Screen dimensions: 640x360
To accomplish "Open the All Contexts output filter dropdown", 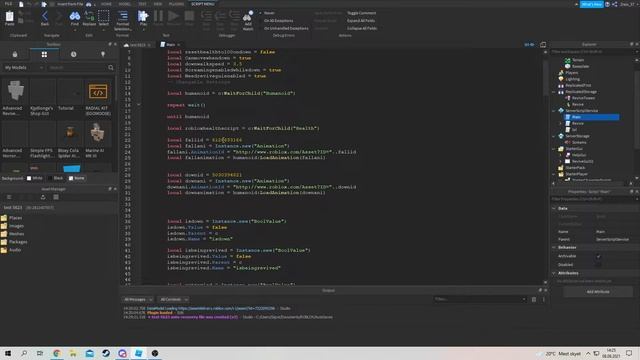I will click(174, 299).
